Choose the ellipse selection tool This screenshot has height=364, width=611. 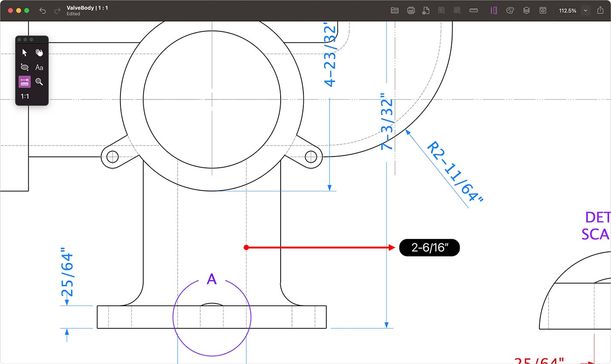click(x=25, y=67)
